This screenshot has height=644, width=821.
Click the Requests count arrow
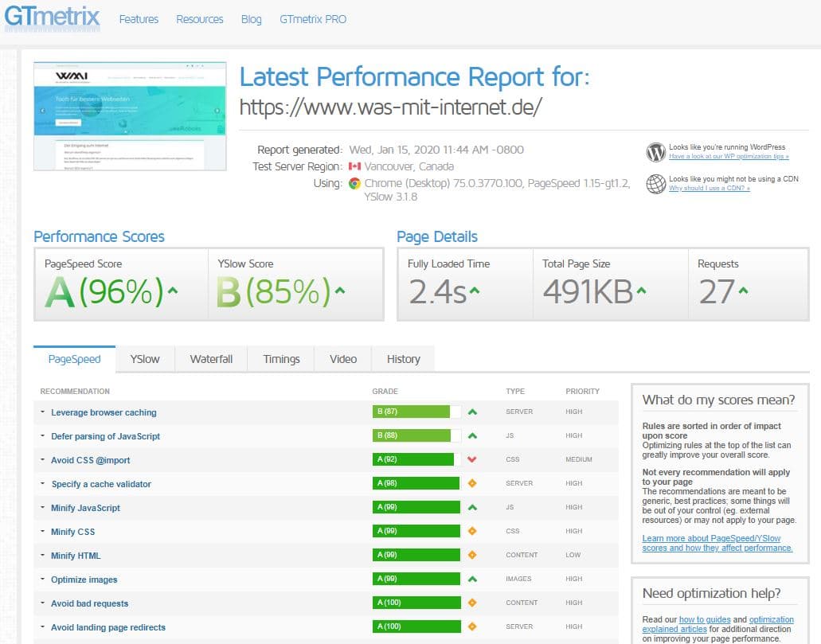[x=743, y=290]
